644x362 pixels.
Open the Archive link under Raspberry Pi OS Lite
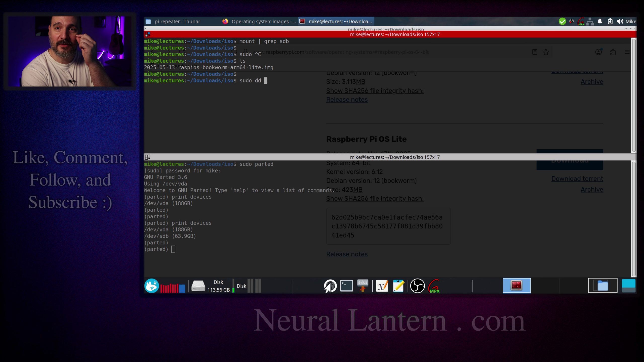point(592,190)
